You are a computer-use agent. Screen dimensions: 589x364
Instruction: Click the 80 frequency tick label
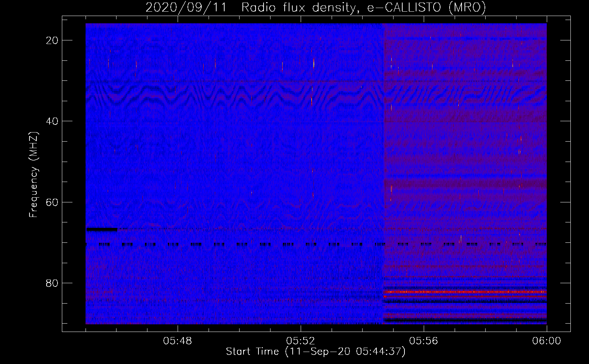52,283
